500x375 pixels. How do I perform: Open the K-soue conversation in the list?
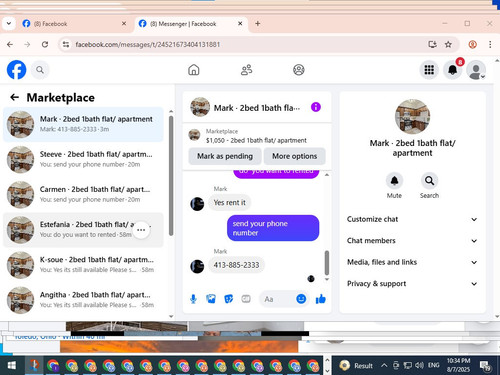point(83,265)
